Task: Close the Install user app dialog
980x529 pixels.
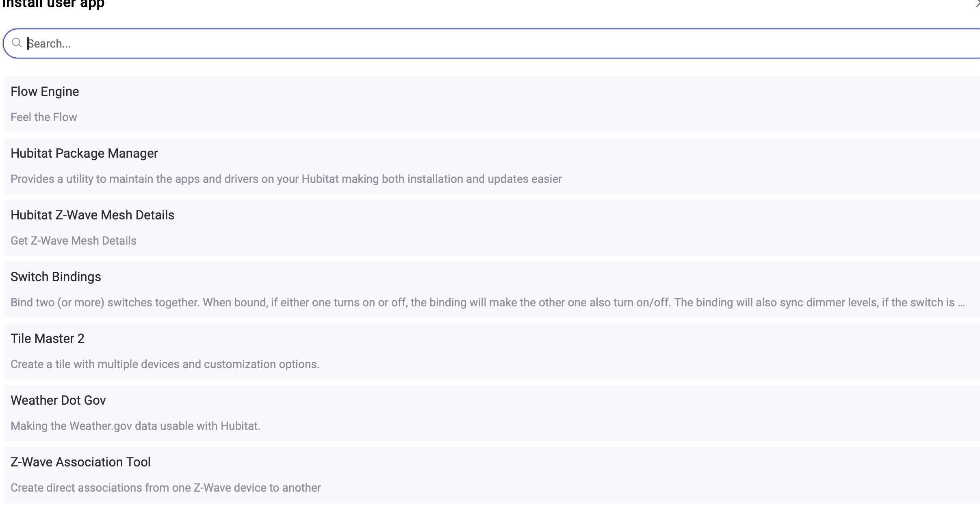Action: click(977, 4)
